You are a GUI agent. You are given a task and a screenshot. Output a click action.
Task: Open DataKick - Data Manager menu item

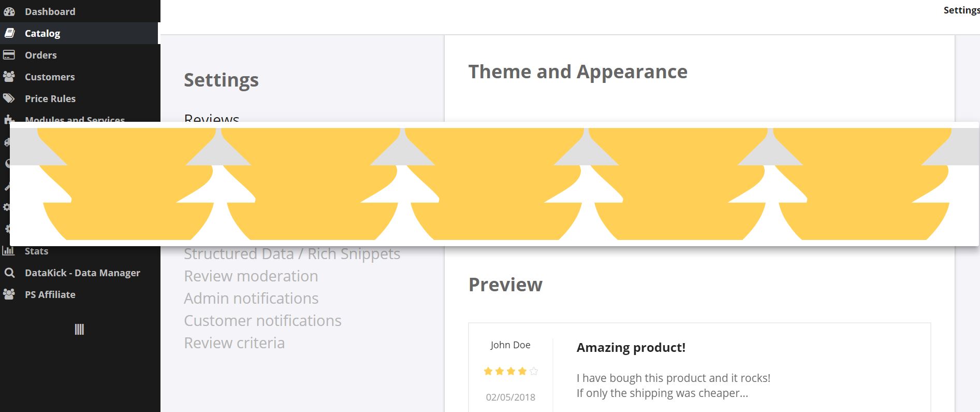(x=82, y=273)
